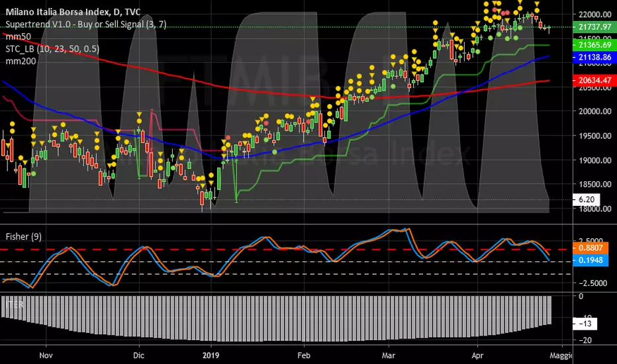The height and width of the screenshot is (364, 617).
Task: Click the 21737.97 current price tag
Action: 594,26
